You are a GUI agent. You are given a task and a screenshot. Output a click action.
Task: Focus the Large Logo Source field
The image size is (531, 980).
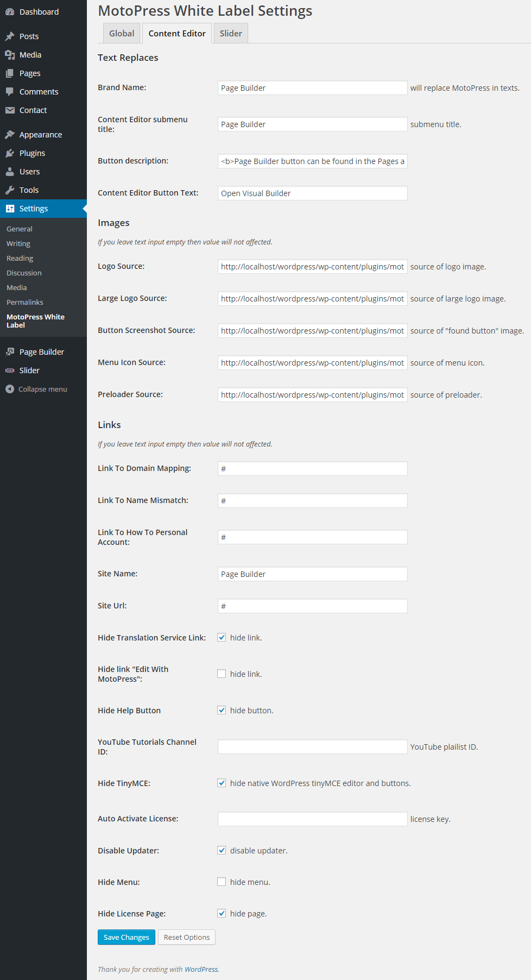click(x=313, y=299)
